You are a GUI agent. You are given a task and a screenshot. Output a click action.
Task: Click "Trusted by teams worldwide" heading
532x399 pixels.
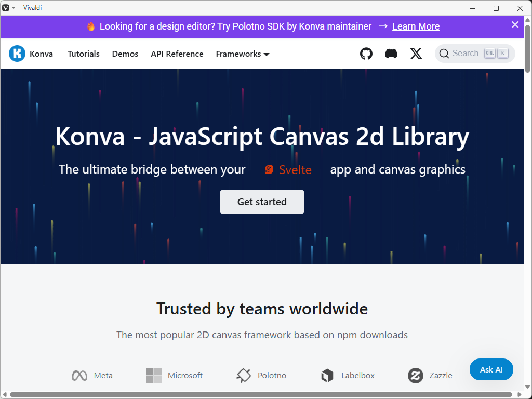(x=262, y=309)
